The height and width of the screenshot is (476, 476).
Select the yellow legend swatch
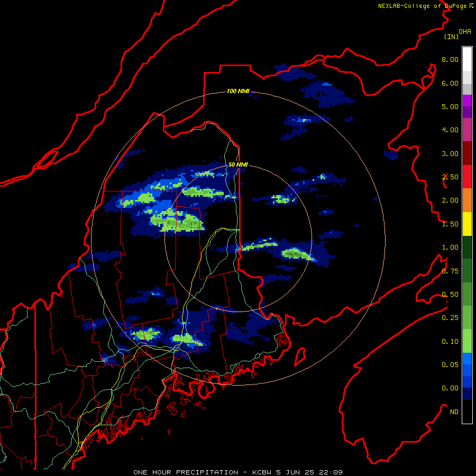tap(467, 224)
